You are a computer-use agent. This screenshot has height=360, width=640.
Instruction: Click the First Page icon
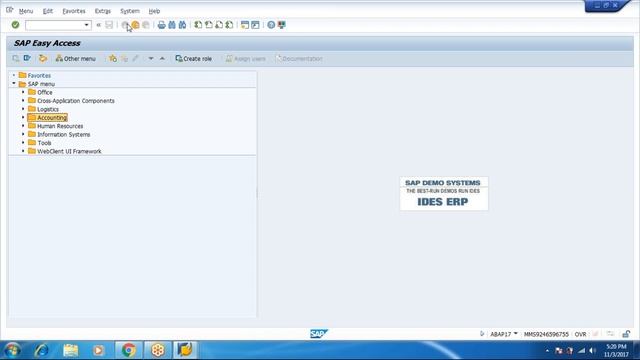click(x=198, y=25)
